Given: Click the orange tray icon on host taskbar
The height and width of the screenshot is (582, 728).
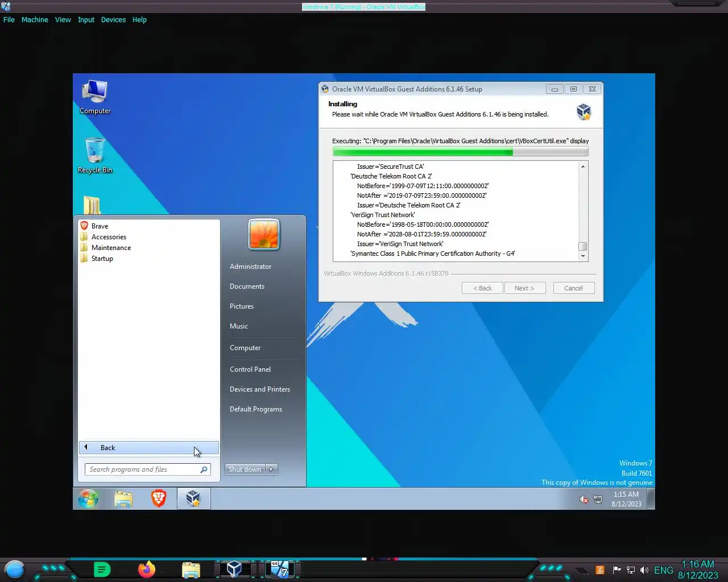Looking at the screenshot, I should (600, 570).
